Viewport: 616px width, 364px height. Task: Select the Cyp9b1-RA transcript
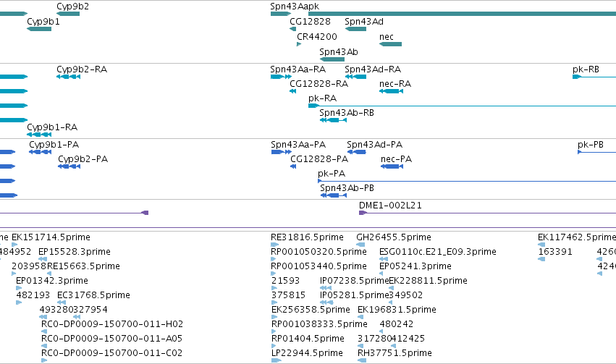click(x=39, y=135)
